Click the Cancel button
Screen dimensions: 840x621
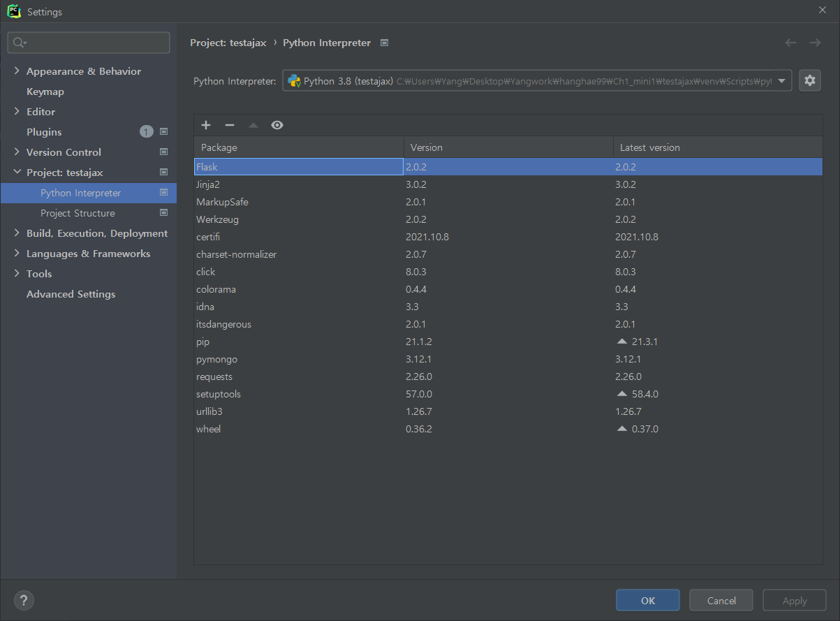click(721, 601)
